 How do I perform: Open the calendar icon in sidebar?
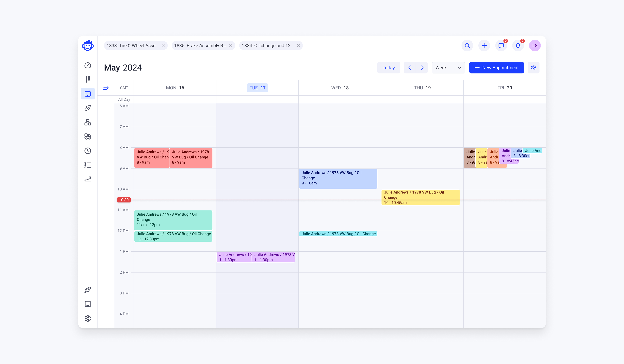pyautogui.click(x=88, y=94)
